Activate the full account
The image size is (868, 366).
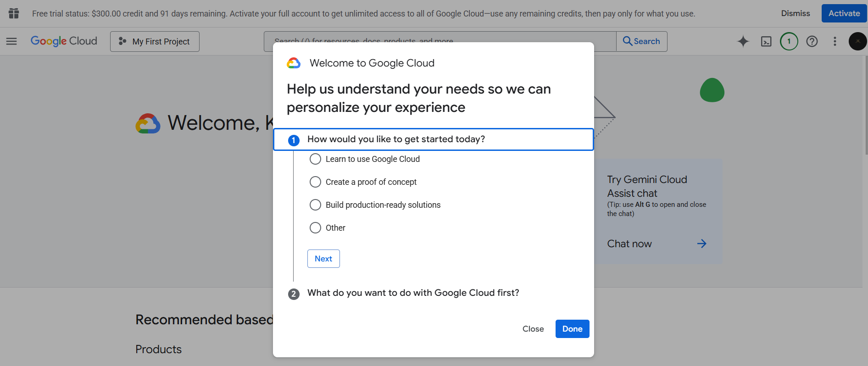(844, 13)
